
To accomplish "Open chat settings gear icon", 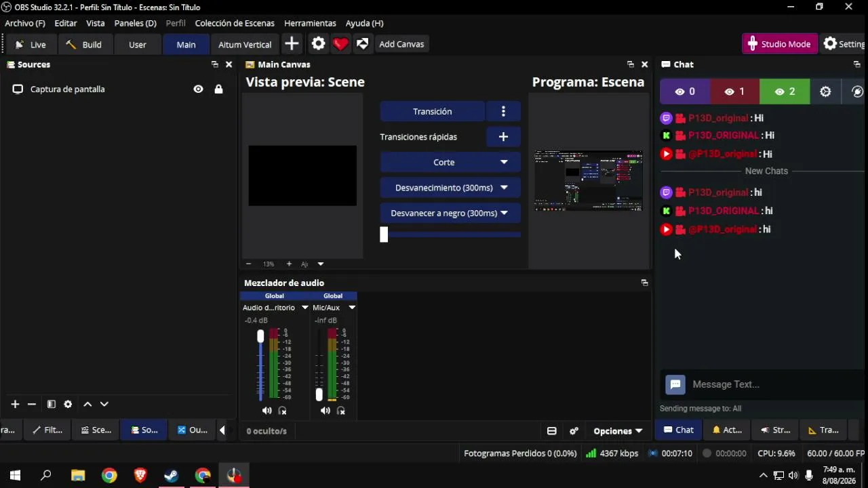I will pos(825,91).
